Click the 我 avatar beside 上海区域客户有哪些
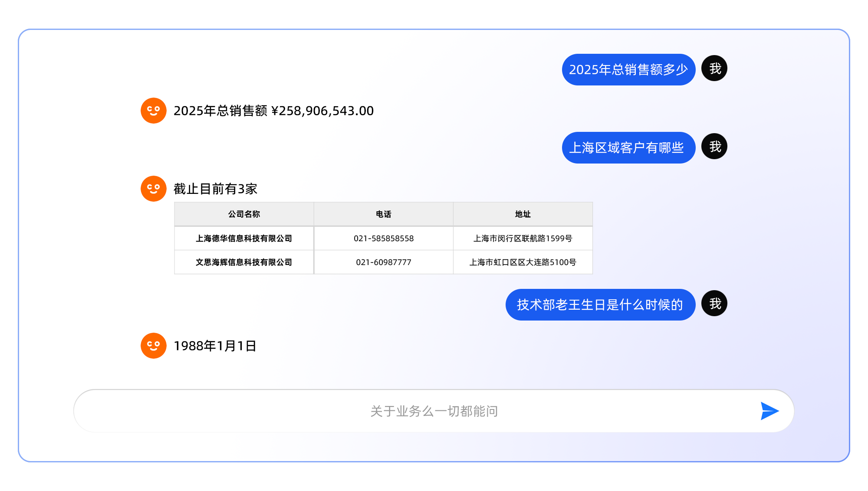Image resolution: width=868 pixels, height=491 pixels. pyautogui.click(x=714, y=146)
